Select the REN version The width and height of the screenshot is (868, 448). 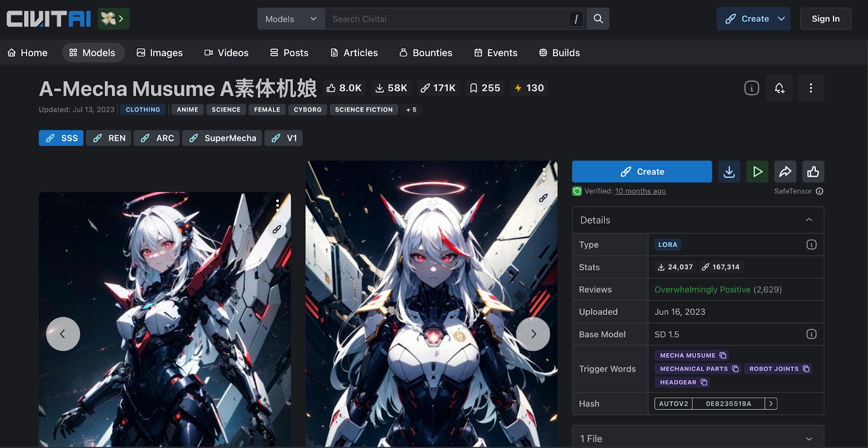[x=108, y=138]
